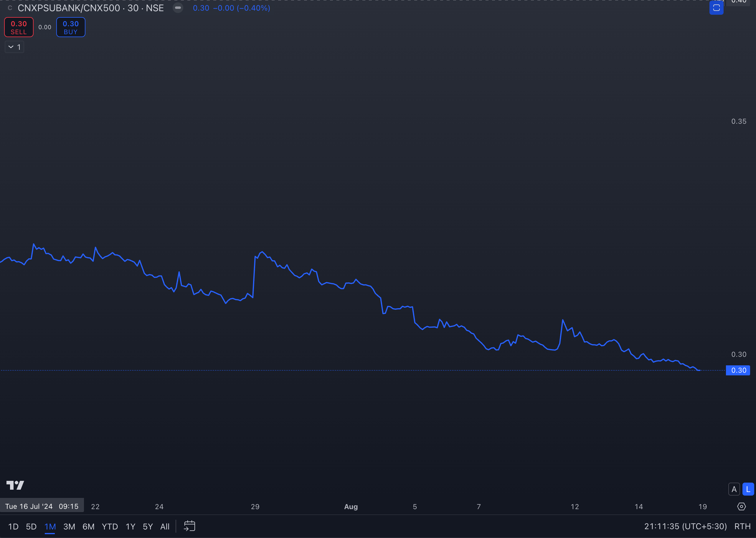Click the blue BUY 0.30 button

click(71, 27)
